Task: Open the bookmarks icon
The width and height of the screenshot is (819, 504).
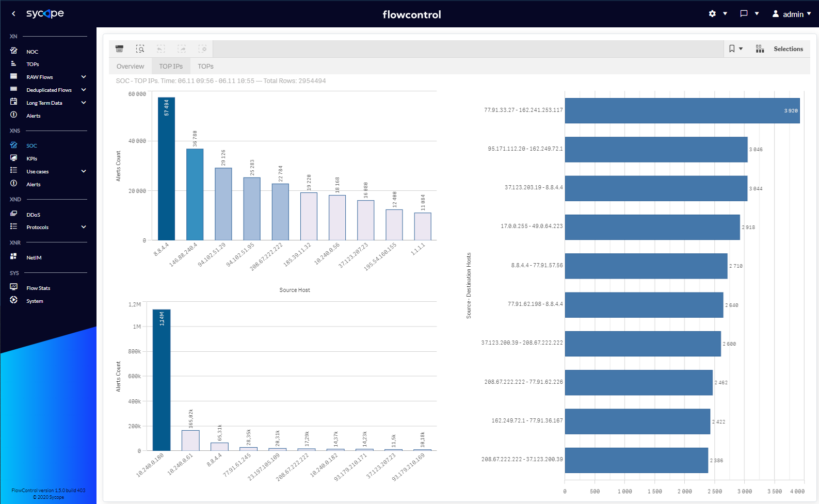Action: [732, 48]
